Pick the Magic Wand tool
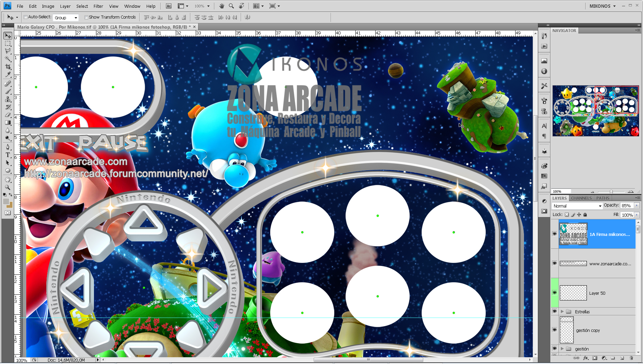The width and height of the screenshot is (643, 364). tap(8, 59)
